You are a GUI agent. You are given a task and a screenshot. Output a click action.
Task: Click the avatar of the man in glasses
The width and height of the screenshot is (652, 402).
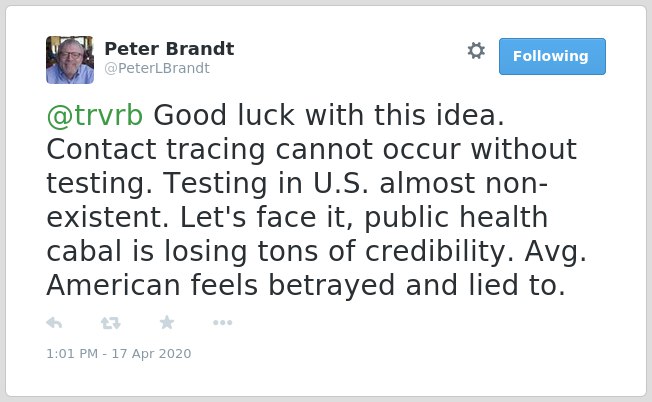(x=70, y=60)
